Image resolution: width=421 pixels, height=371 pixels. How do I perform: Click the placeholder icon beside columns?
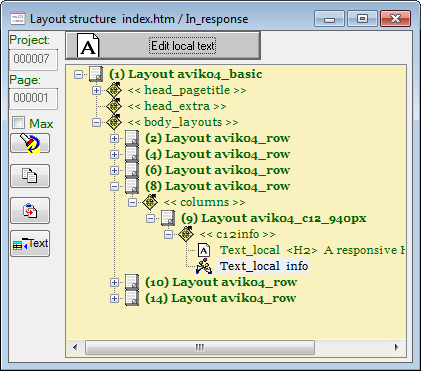(150, 202)
